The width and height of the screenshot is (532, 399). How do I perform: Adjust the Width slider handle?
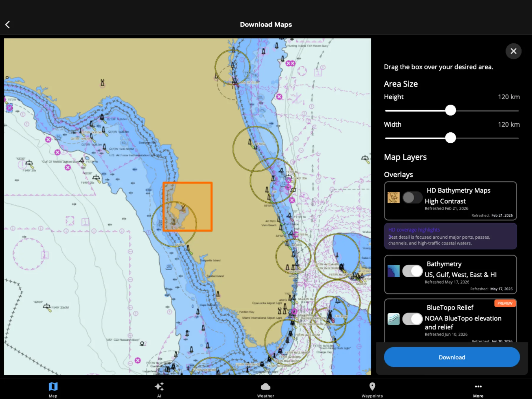450,138
